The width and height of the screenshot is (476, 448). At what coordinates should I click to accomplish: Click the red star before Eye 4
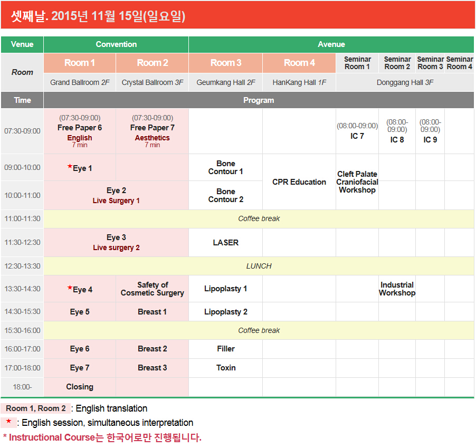(x=70, y=288)
